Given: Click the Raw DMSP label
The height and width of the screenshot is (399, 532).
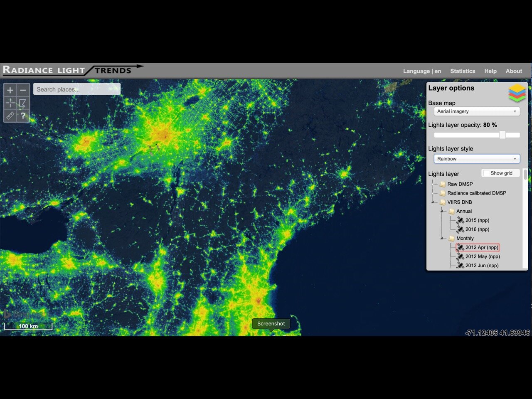Looking at the screenshot, I should click(x=460, y=184).
